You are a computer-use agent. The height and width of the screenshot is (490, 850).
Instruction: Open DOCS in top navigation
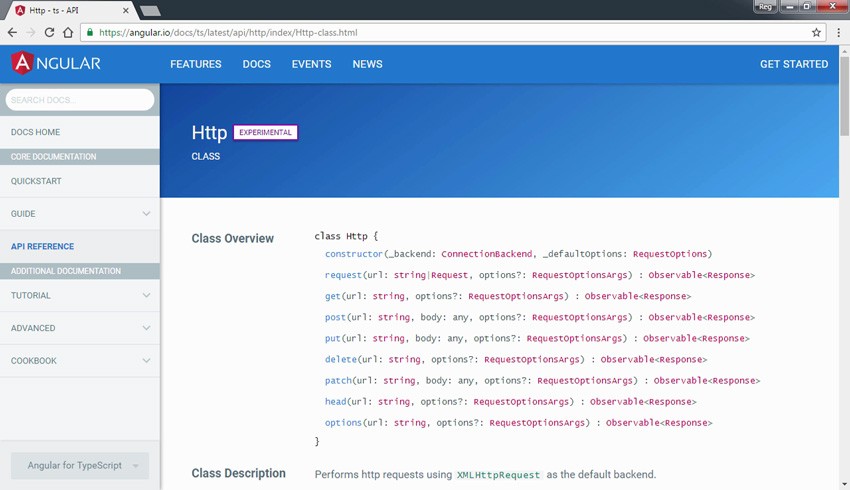[256, 64]
